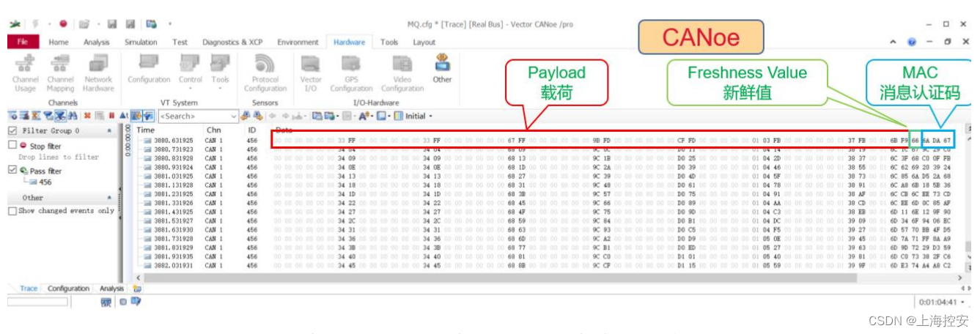Open the Diagnostics & XCP tab
Viewport: 980px width, 334px height.
coord(232,42)
